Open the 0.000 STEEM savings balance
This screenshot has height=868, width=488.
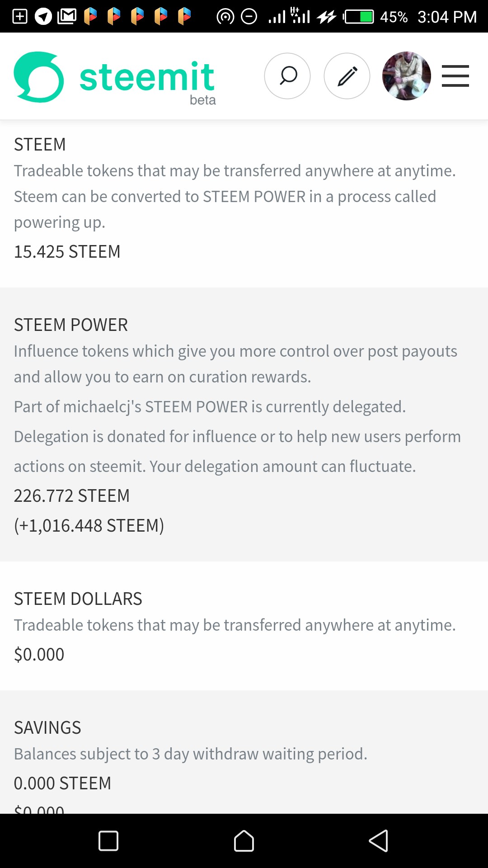(62, 783)
